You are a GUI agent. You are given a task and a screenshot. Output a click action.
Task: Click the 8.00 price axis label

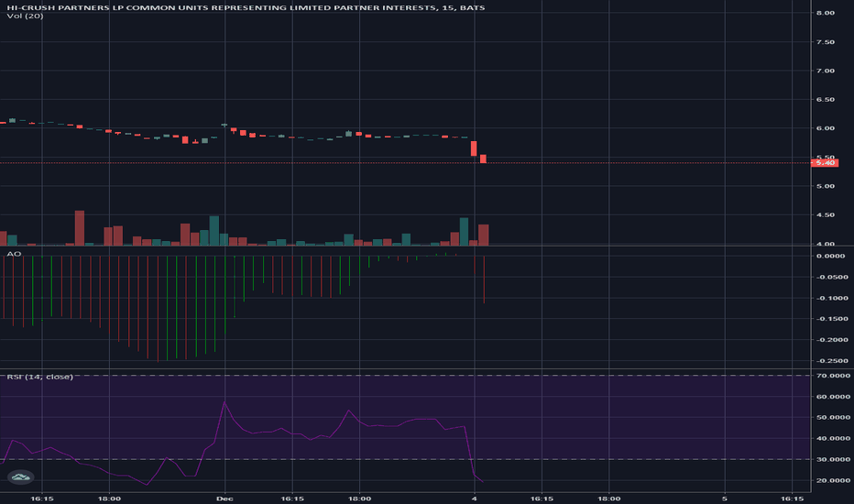pos(825,13)
